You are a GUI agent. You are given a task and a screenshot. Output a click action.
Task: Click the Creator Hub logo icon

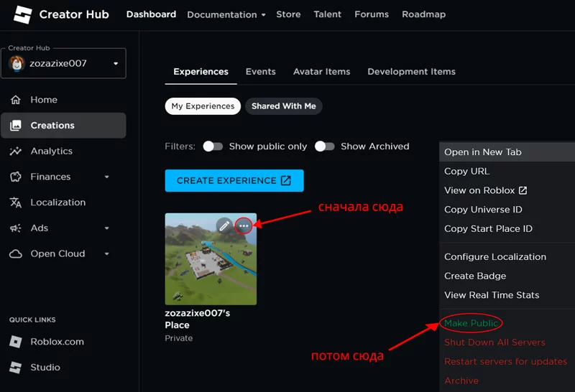pyautogui.click(x=22, y=14)
